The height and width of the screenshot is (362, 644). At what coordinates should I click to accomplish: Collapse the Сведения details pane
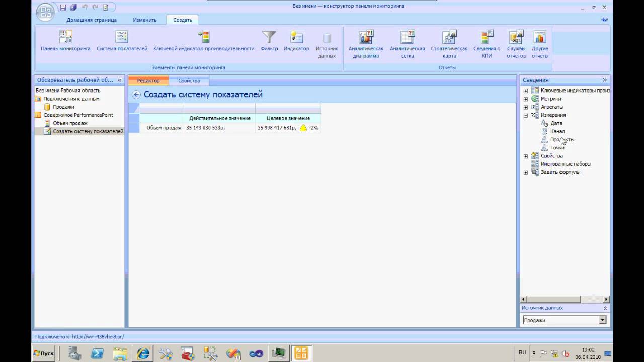[x=605, y=80]
